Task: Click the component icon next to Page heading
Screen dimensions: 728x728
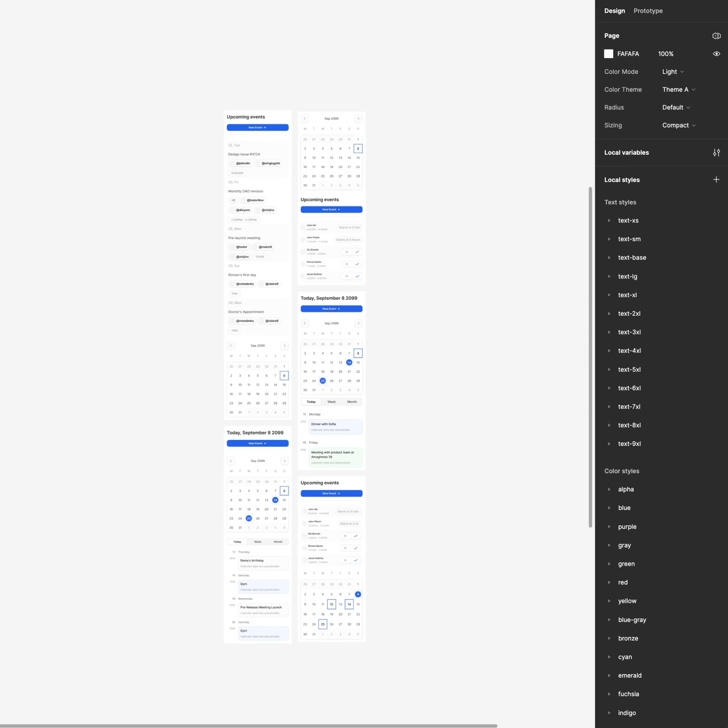Action: tap(716, 36)
